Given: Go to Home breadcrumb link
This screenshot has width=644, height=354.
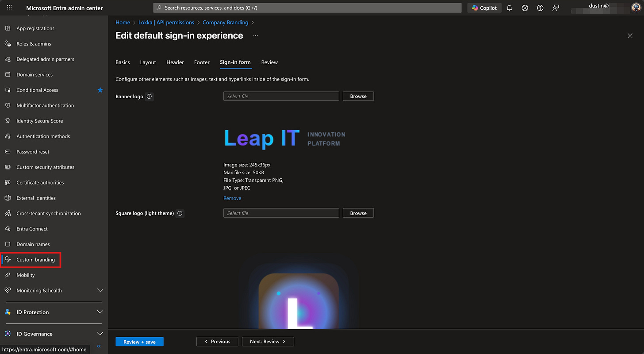Looking at the screenshot, I should click(x=123, y=23).
